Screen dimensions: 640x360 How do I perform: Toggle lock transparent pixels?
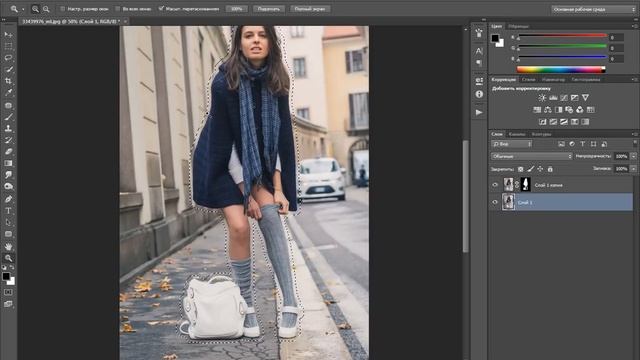click(x=520, y=169)
